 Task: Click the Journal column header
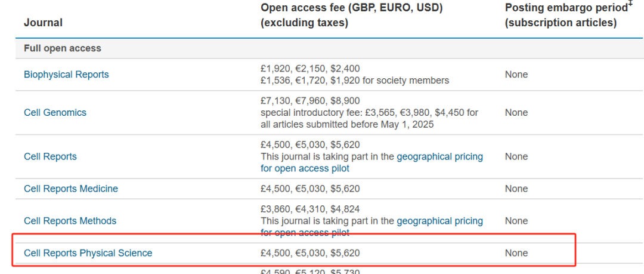click(x=43, y=22)
